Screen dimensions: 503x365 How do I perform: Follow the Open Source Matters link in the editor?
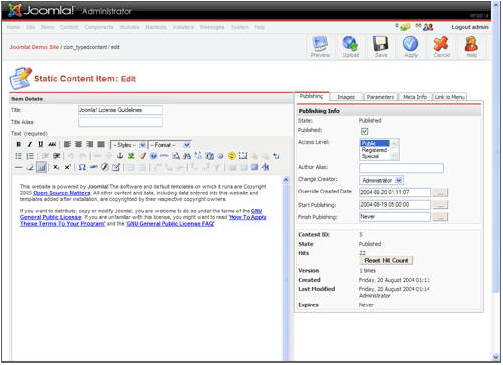point(62,193)
